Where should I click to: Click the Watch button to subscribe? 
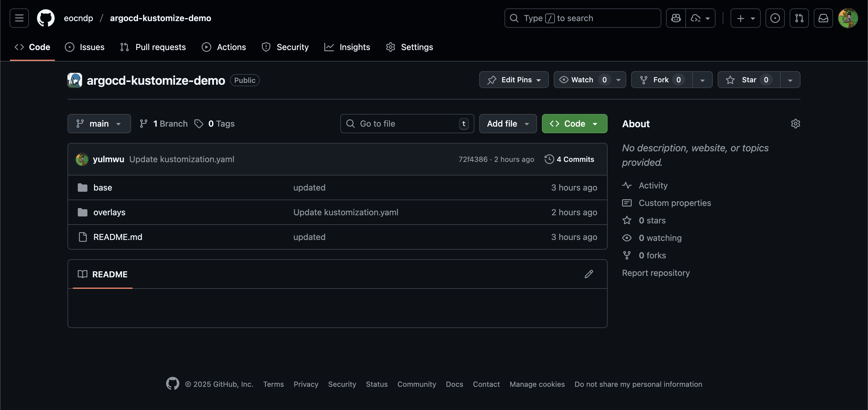coord(582,80)
